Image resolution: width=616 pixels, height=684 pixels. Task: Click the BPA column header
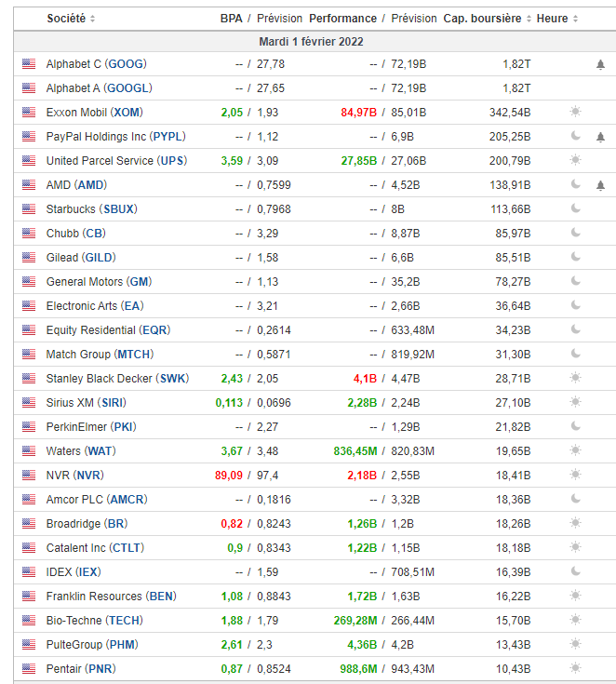231,19
